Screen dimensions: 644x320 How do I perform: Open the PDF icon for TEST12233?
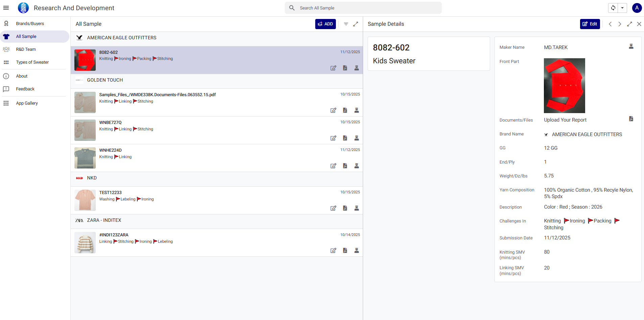point(345,208)
